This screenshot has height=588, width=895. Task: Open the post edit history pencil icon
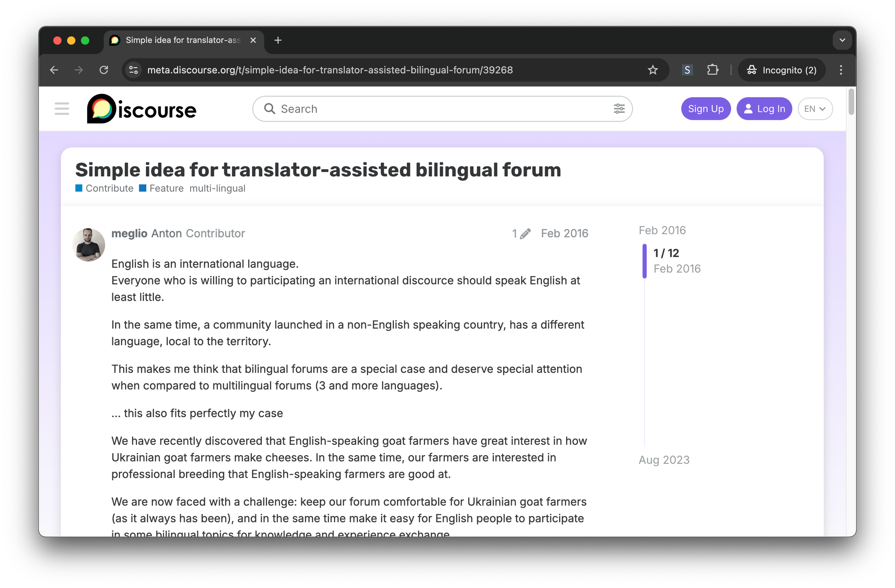pyautogui.click(x=524, y=233)
